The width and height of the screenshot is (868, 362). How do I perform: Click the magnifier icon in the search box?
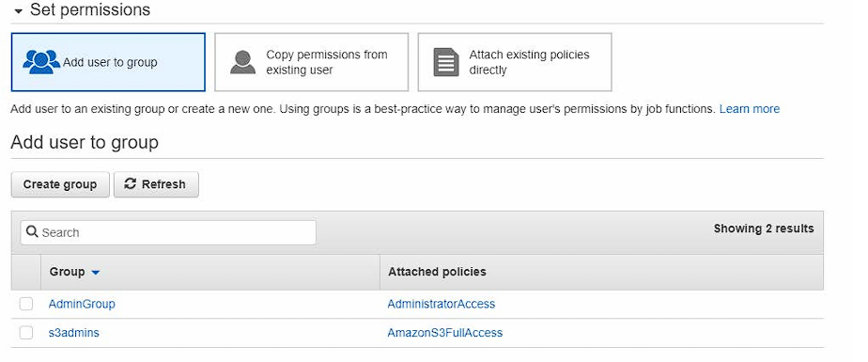(x=32, y=231)
